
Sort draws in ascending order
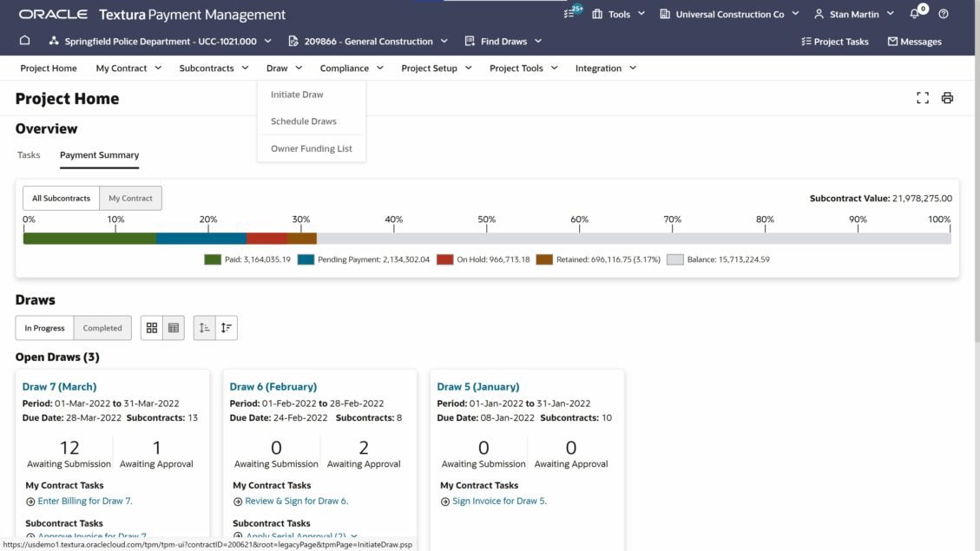(x=204, y=328)
